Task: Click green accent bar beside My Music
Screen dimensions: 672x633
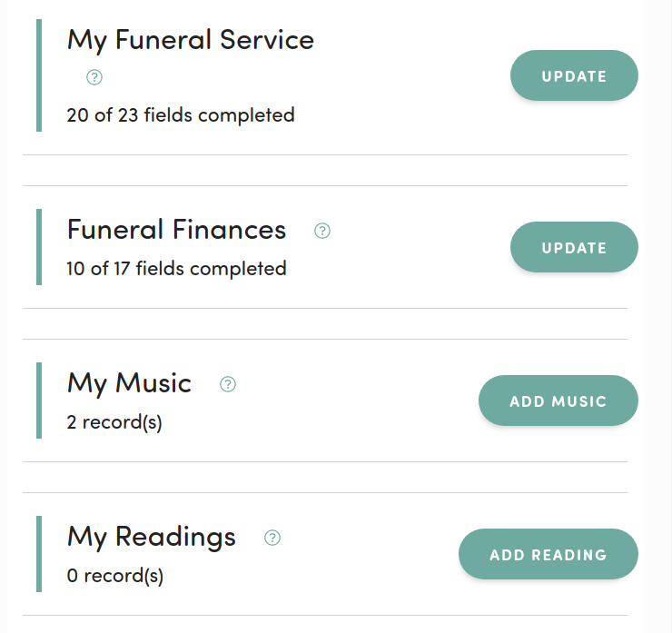Action: [x=39, y=400]
